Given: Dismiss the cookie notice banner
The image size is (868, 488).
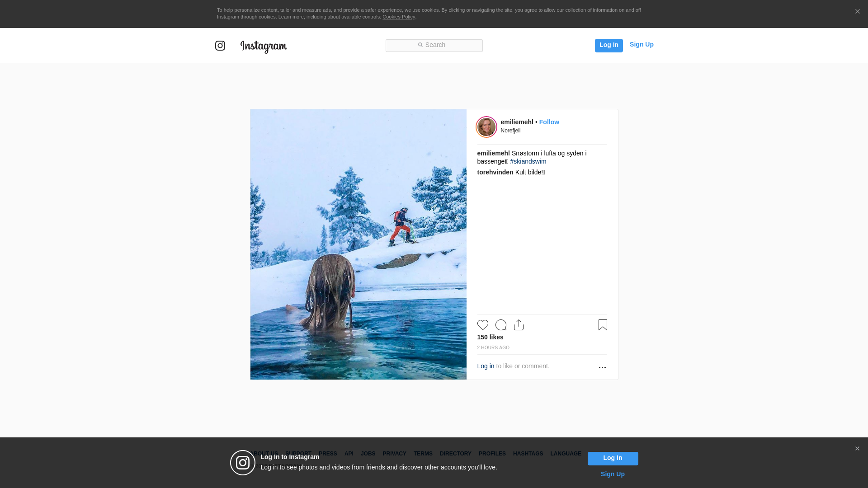Looking at the screenshot, I should click(857, 12).
